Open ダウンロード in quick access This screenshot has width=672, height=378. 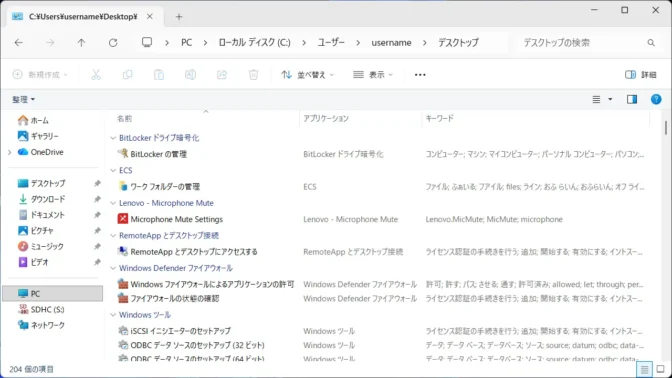pyautogui.click(x=42, y=199)
